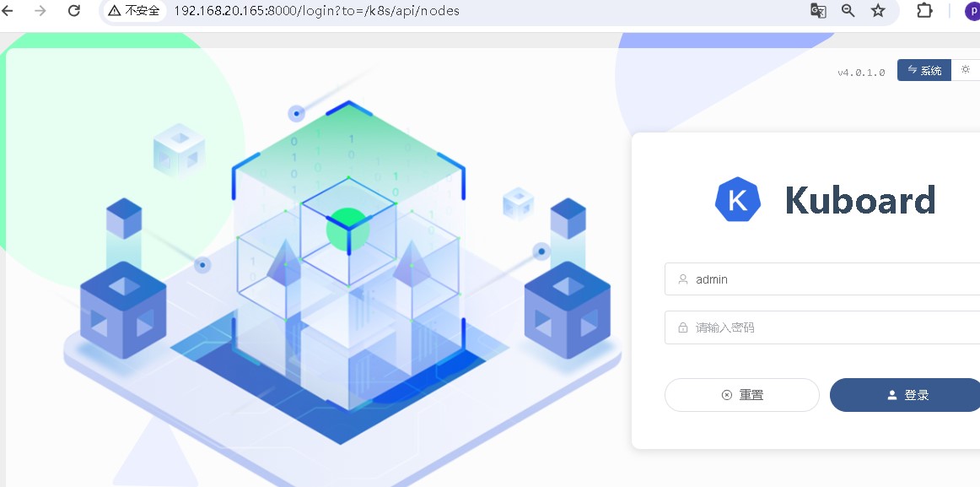The width and height of the screenshot is (980, 487).
Task: Click the 不安全 site security indicator
Action: pyautogui.click(x=134, y=11)
